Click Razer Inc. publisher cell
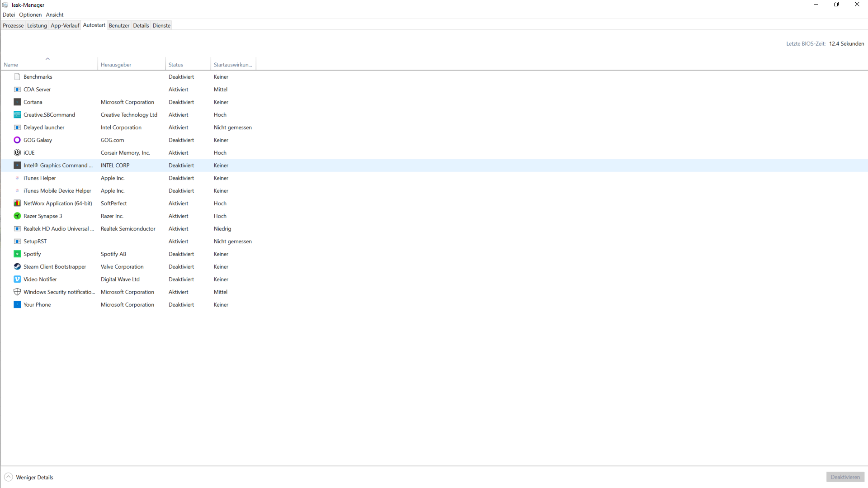 (x=112, y=216)
